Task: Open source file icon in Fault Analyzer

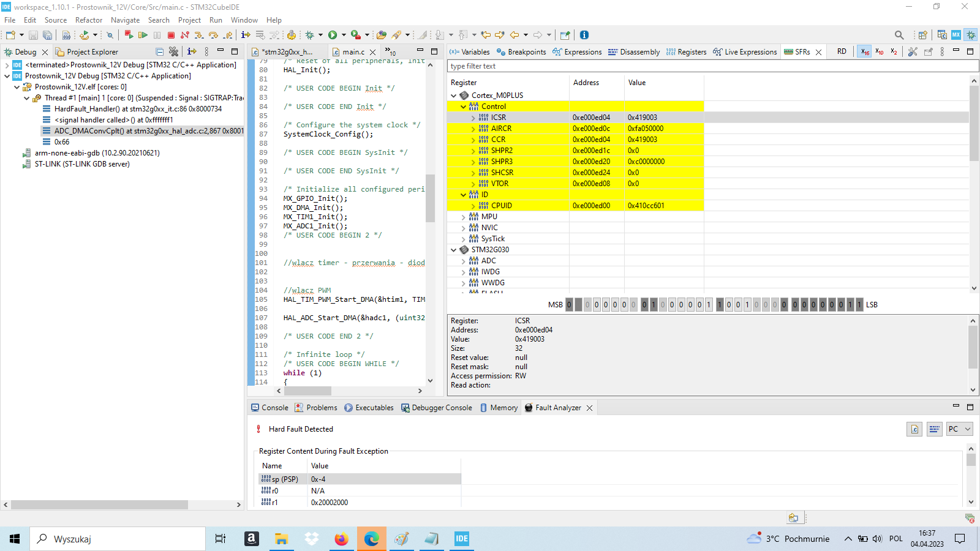Action: [914, 429]
